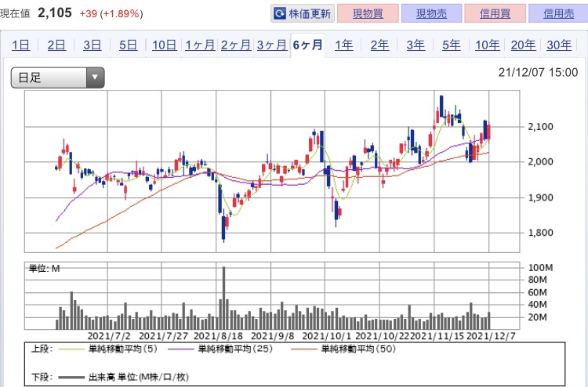Screen dimensions: 588x387
Task: Select the 3日 period tab
Action: pyautogui.click(x=93, y=45)
